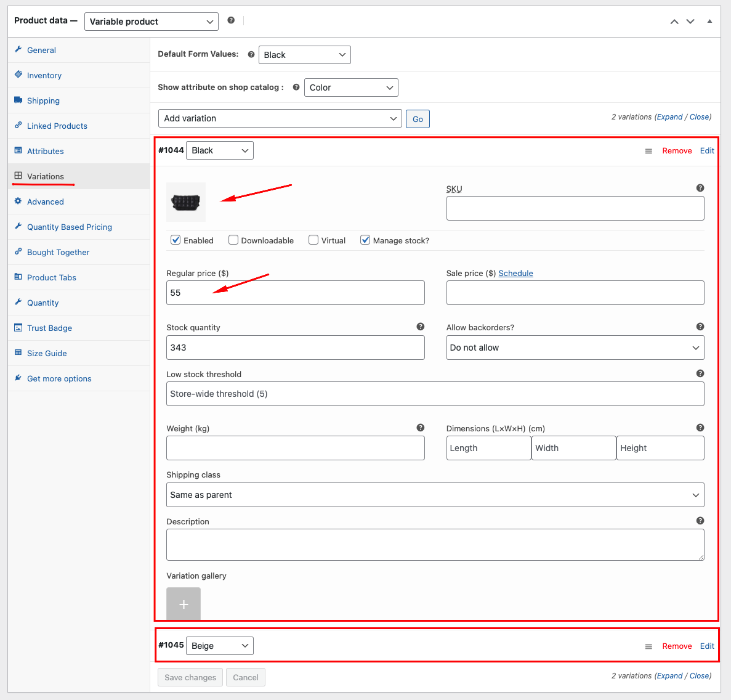
Task: Open the Shipping class dropdown
Action: [435, 495]
